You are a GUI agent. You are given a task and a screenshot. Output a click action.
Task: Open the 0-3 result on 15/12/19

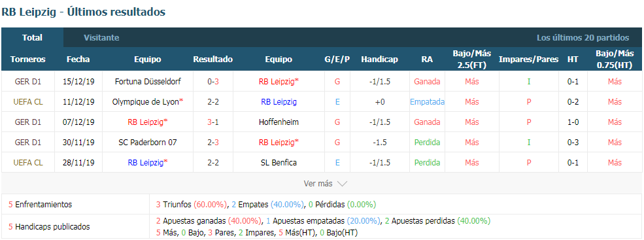[212, 82]
